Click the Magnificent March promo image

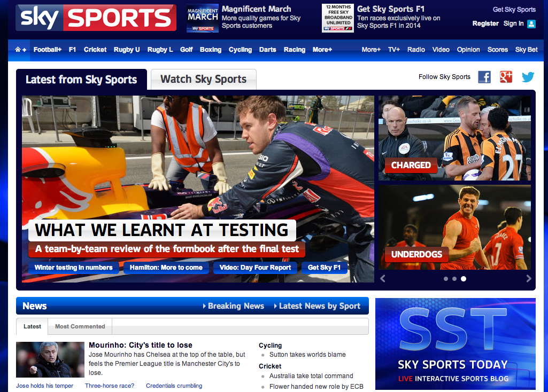point(202,18)
